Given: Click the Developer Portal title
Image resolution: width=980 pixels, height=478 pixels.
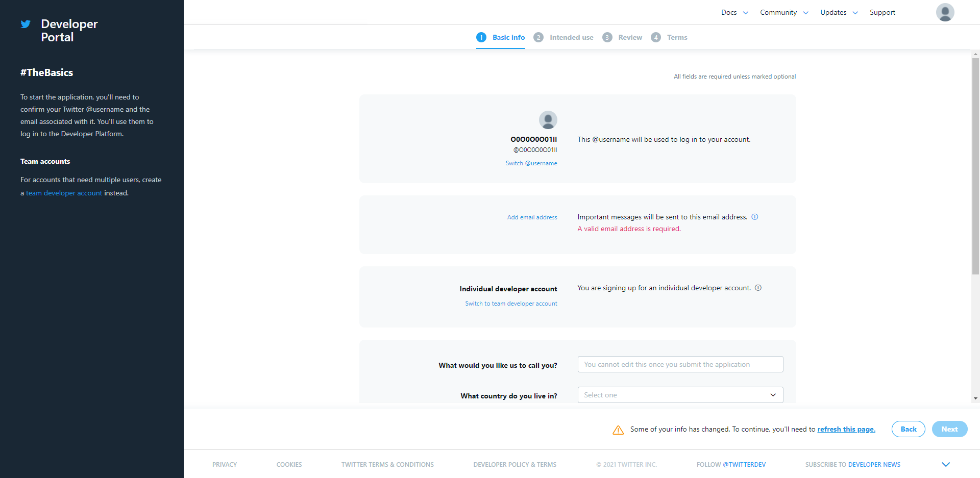Looking at the screenshot, I should 69,31.
